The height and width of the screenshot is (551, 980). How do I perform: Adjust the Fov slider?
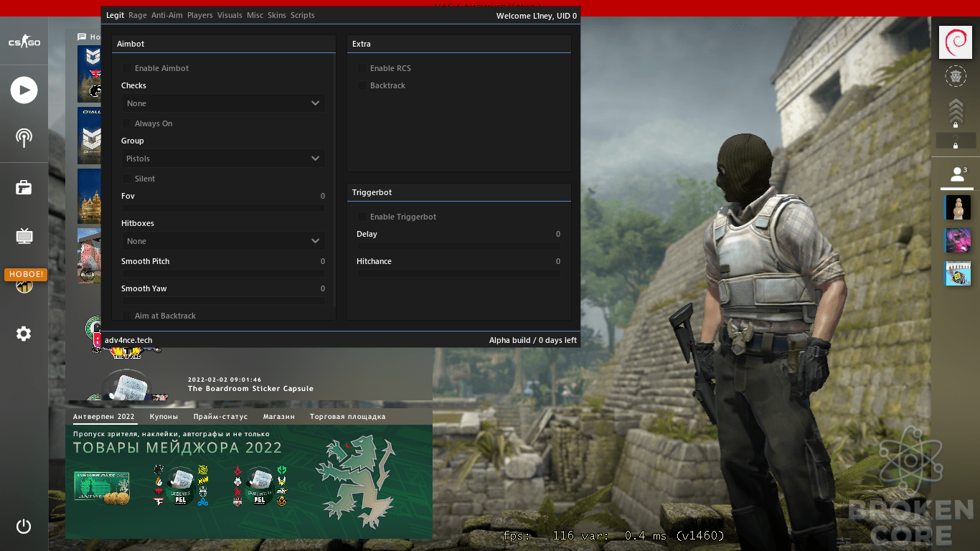tap(223, 208)
